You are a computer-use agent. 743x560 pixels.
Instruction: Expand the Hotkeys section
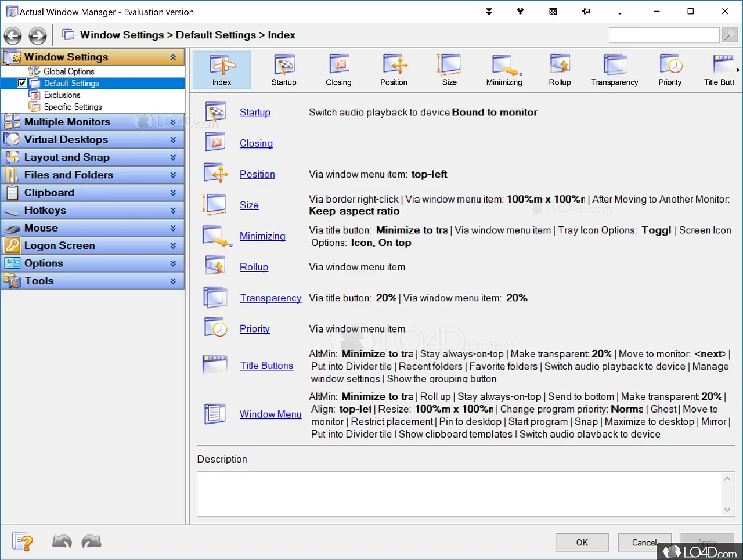[x=172, y=210]
